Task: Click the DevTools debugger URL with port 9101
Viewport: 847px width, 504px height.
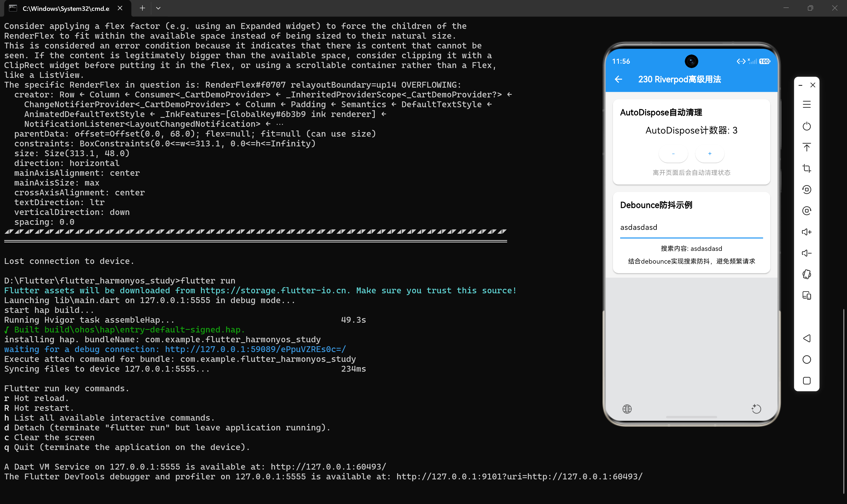Action: 520,477
